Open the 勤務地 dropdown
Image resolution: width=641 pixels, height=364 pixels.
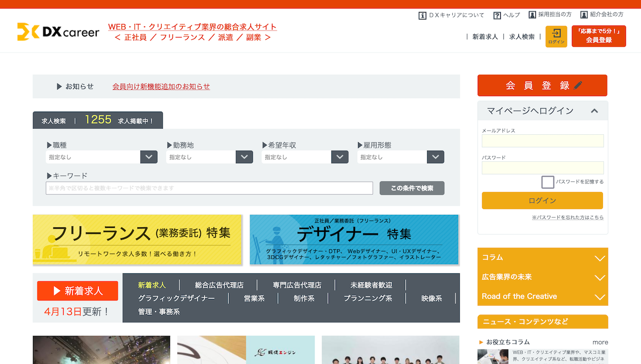(x=244, y=157)
